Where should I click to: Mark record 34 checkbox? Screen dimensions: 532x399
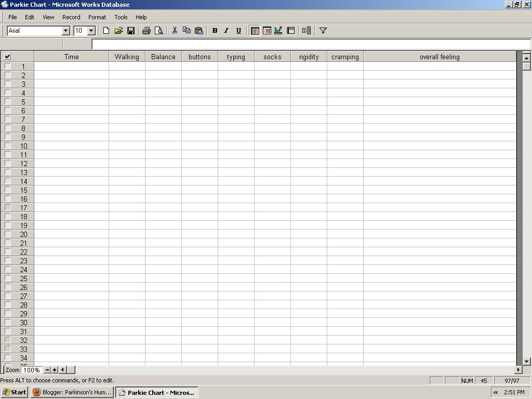click(x=7, y=357)
